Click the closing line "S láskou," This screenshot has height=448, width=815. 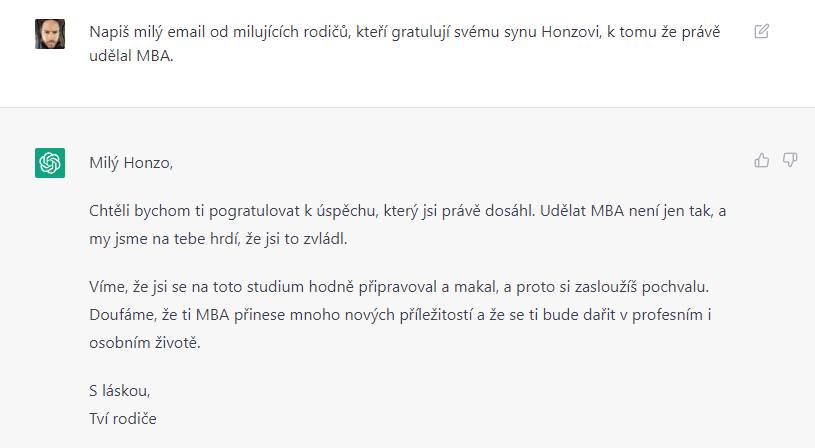(119, 391)
